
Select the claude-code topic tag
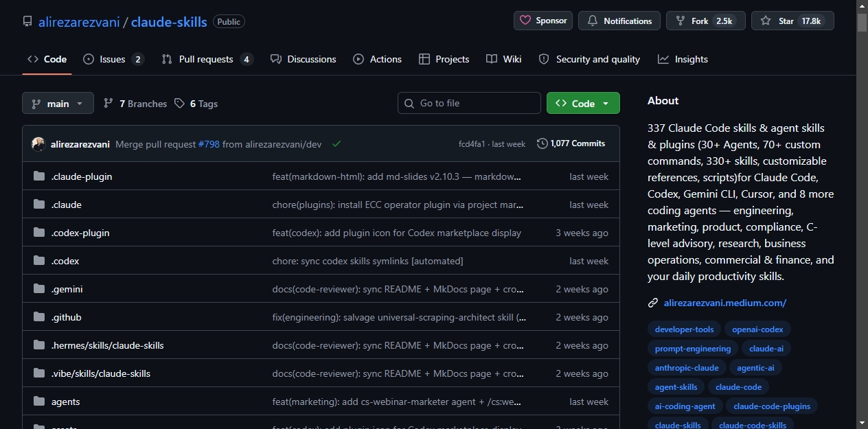click(739, 387)
